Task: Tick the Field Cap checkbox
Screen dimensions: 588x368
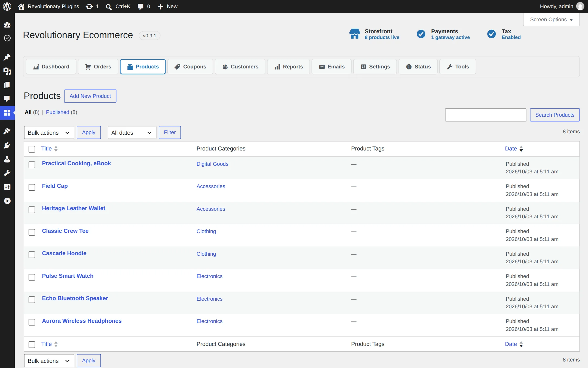Action: tap(32, 187)
